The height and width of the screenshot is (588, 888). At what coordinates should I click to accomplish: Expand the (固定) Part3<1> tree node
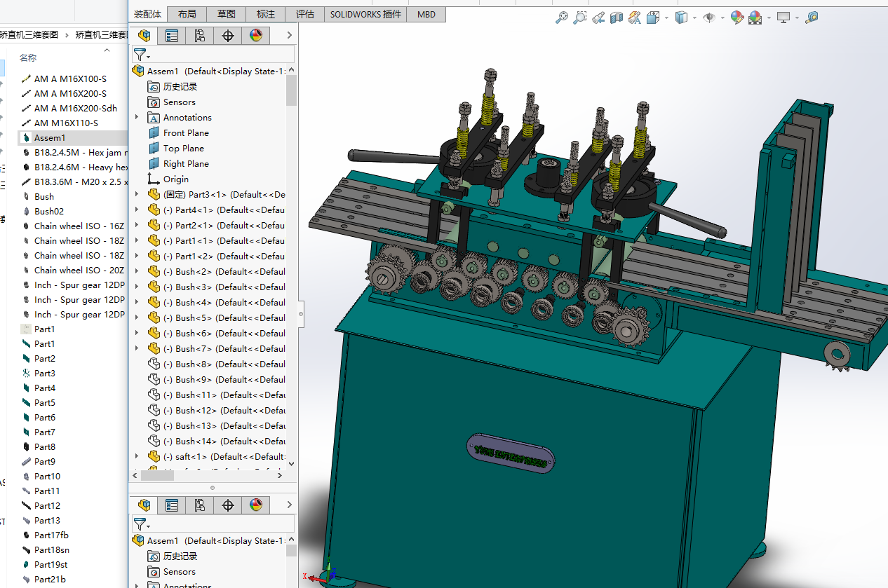137,195
